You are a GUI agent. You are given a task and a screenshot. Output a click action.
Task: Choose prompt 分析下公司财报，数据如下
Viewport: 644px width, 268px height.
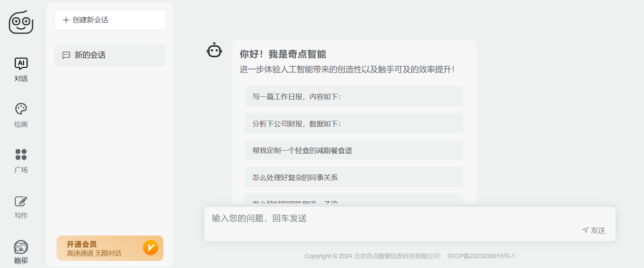[x=354, y=124]
